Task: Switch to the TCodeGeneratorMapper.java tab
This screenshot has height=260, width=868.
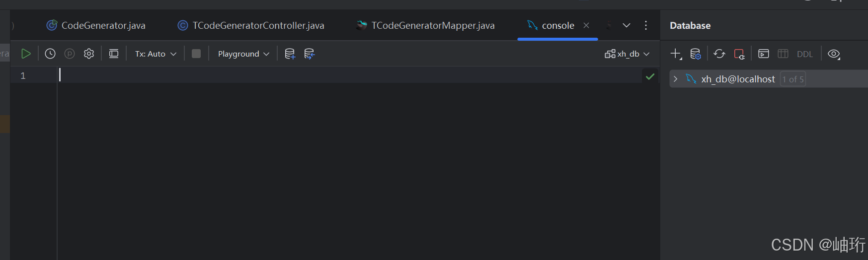Action: point(432,25)
